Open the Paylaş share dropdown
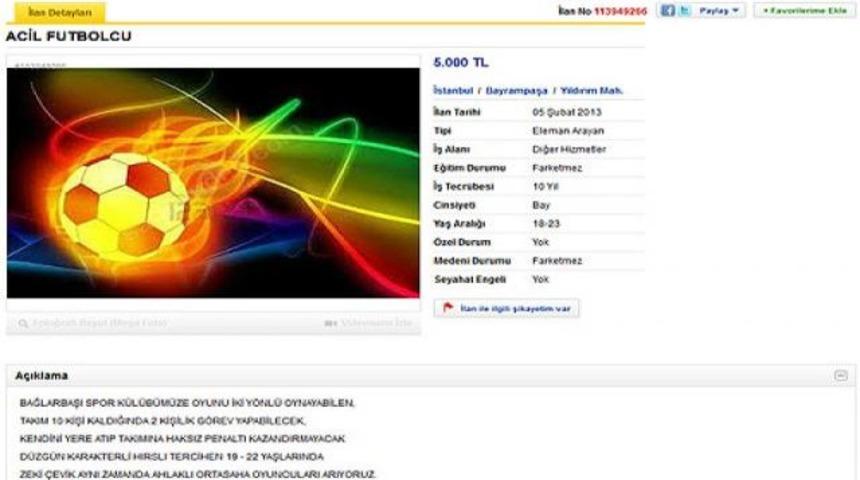 [718, 10]
